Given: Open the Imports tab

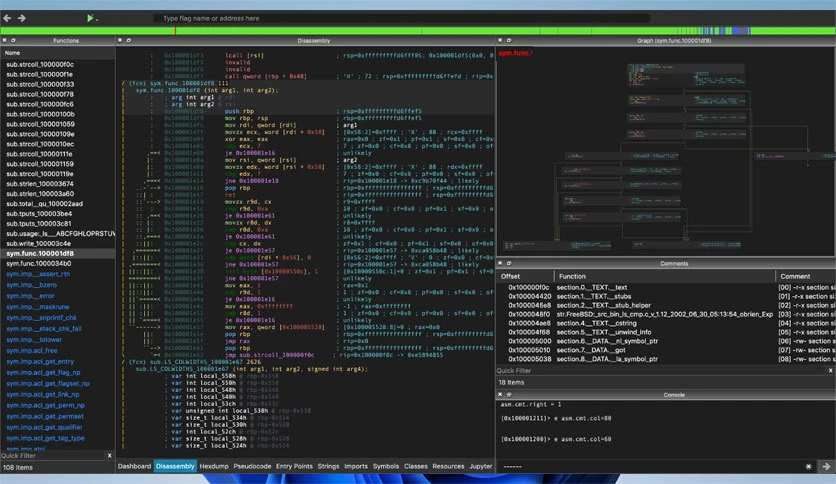Looking at the screenshot, I should point(356,466).
